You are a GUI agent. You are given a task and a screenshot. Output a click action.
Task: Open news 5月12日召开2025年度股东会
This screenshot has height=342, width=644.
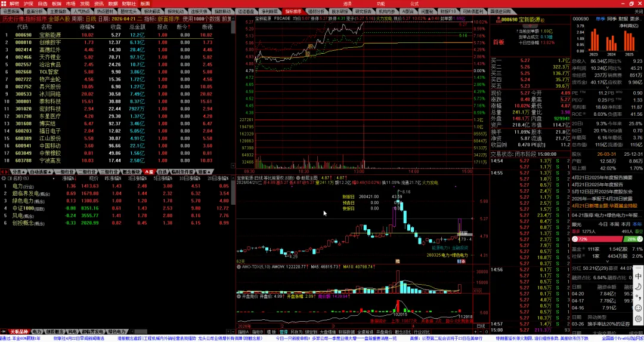coord(603,192)
